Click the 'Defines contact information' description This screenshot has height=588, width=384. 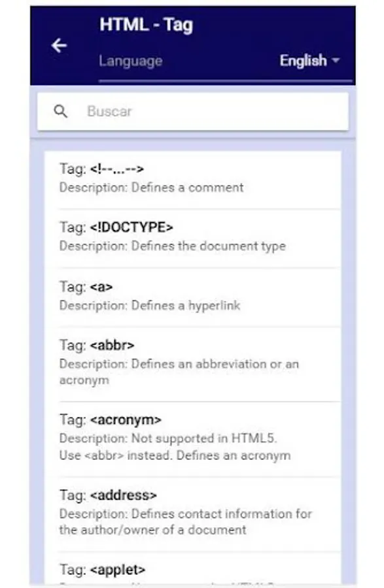pyautogui.click(x=185, y=521)
